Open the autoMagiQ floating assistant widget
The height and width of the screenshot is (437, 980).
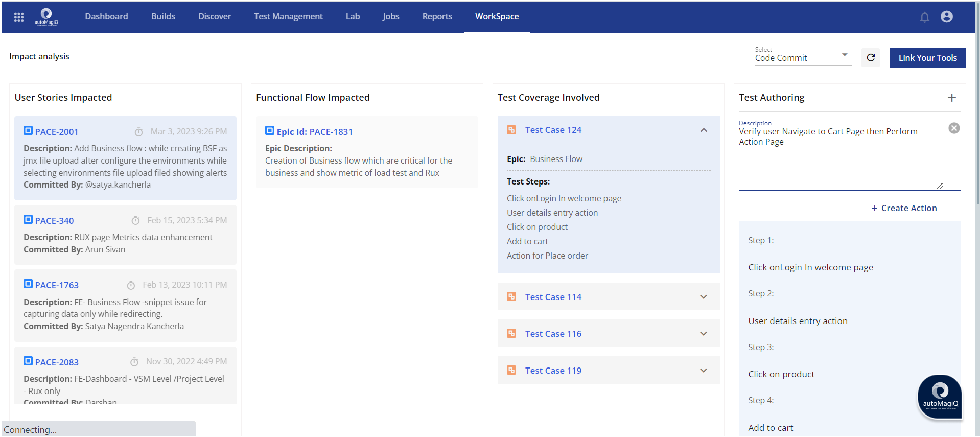[x=940, y=397]
